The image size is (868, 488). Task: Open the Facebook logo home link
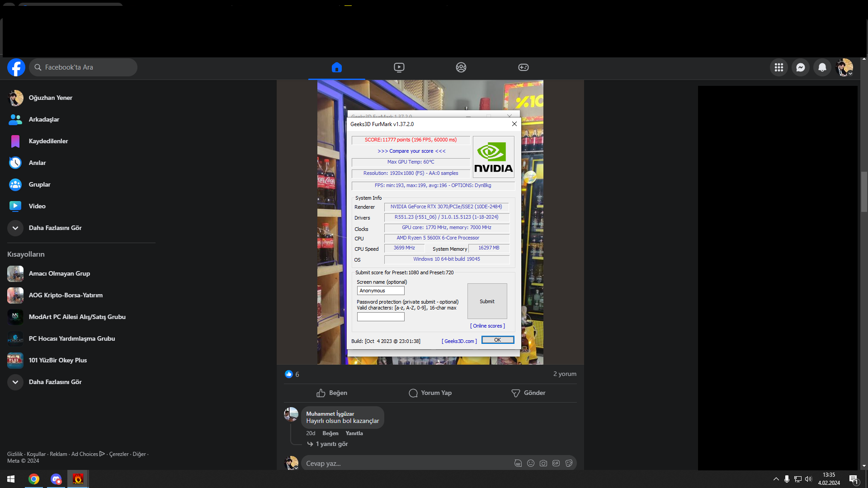pyautogui.click(x=16, y=67)
